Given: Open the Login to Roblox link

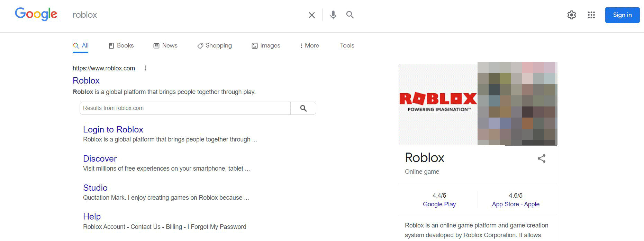Looking at the screenshot, I should [x=113, y=129].
